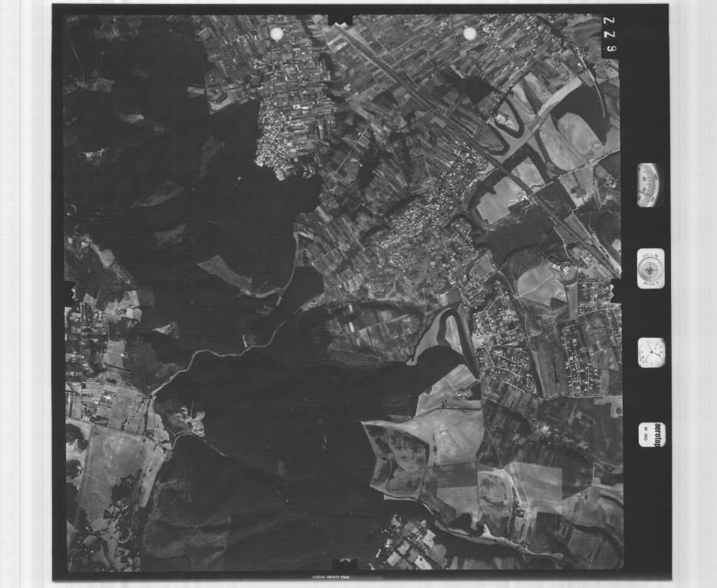Click the frame number 622 label

(610, 35)
